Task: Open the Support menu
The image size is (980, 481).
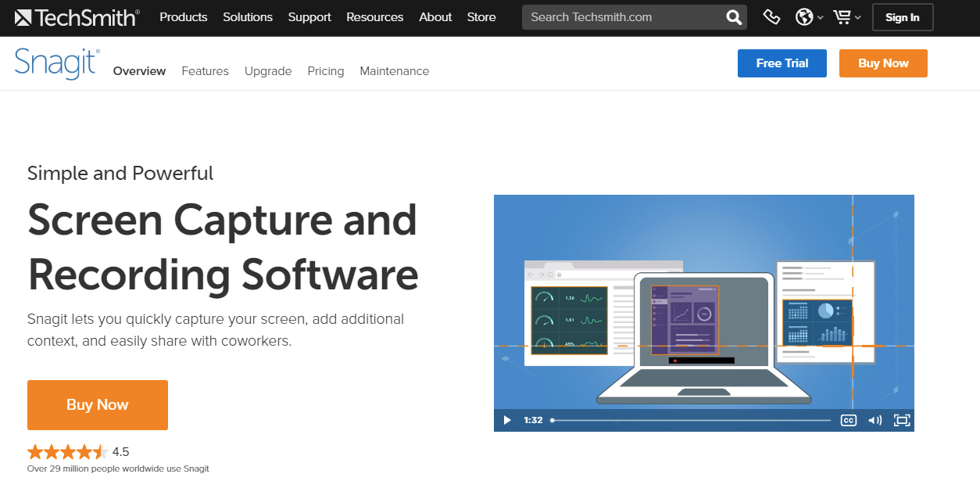Action: (x=309, y=17)
